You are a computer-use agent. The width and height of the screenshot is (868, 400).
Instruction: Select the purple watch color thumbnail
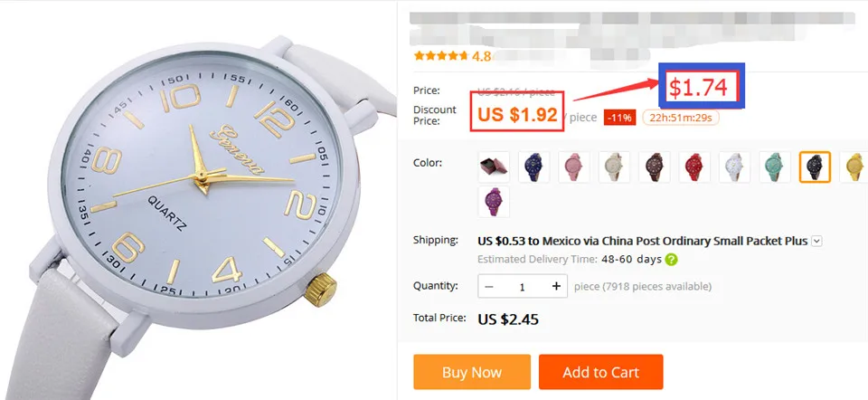click(x=494, y=202)
